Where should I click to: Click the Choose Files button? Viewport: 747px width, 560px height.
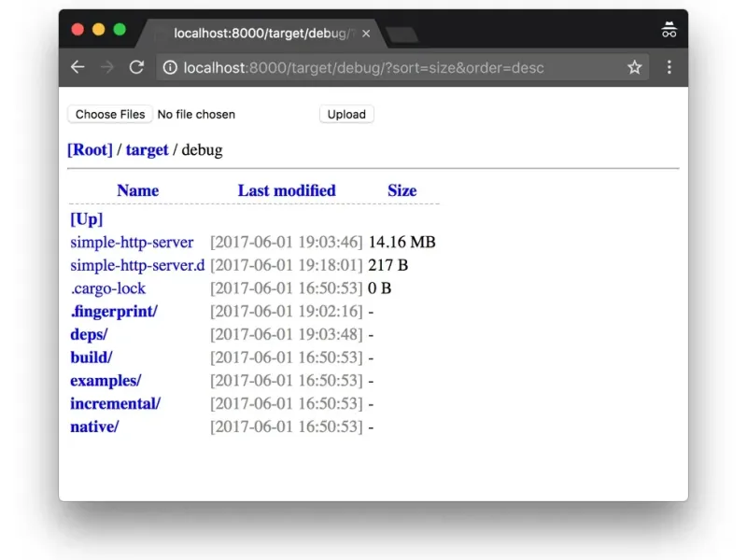click(x=110, y=114)
